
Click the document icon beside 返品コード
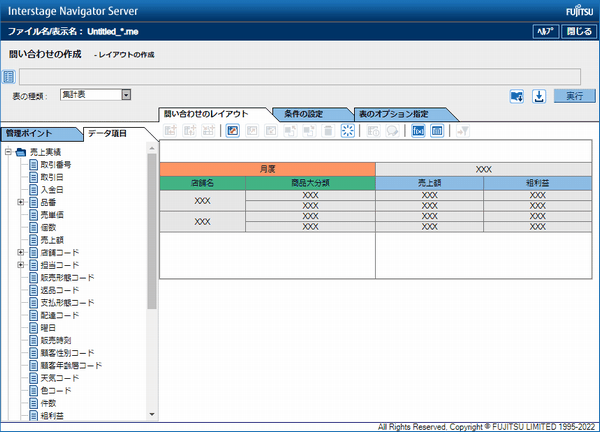point(34,290)
